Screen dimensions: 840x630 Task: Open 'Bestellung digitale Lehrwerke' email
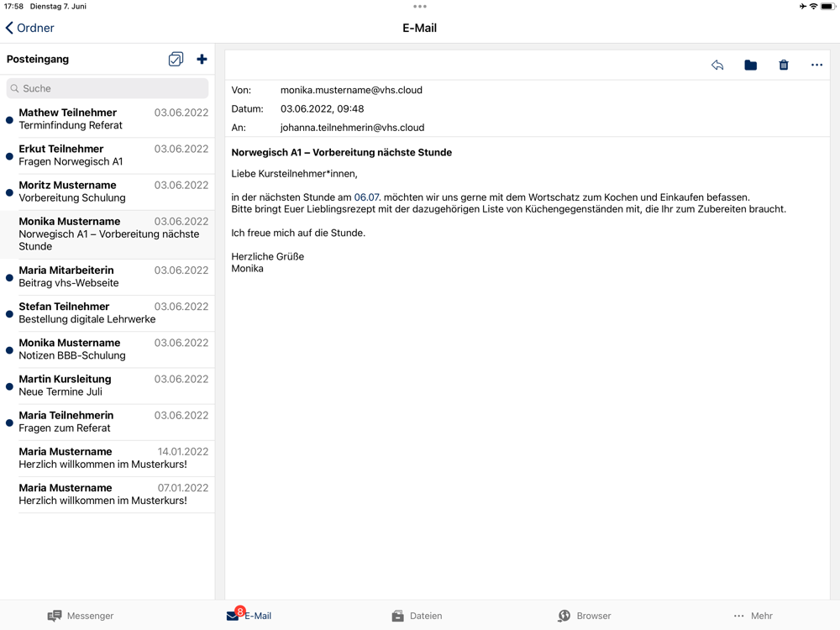pyautogui.click(x=108, y=312)
